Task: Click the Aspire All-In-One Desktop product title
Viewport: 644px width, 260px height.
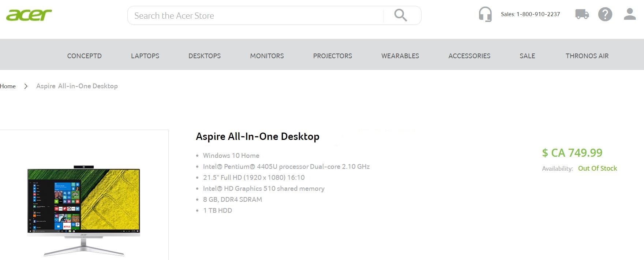Action: tap(258, 136)
